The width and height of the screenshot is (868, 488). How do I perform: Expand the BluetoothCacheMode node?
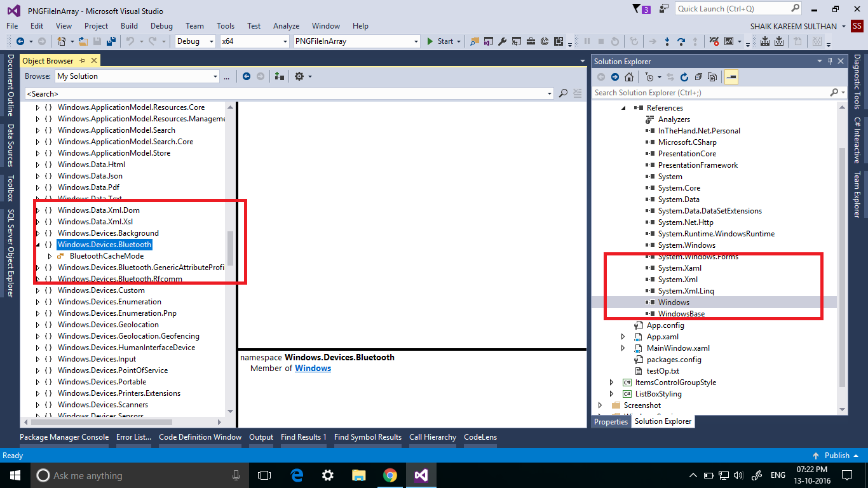(50, 256)
